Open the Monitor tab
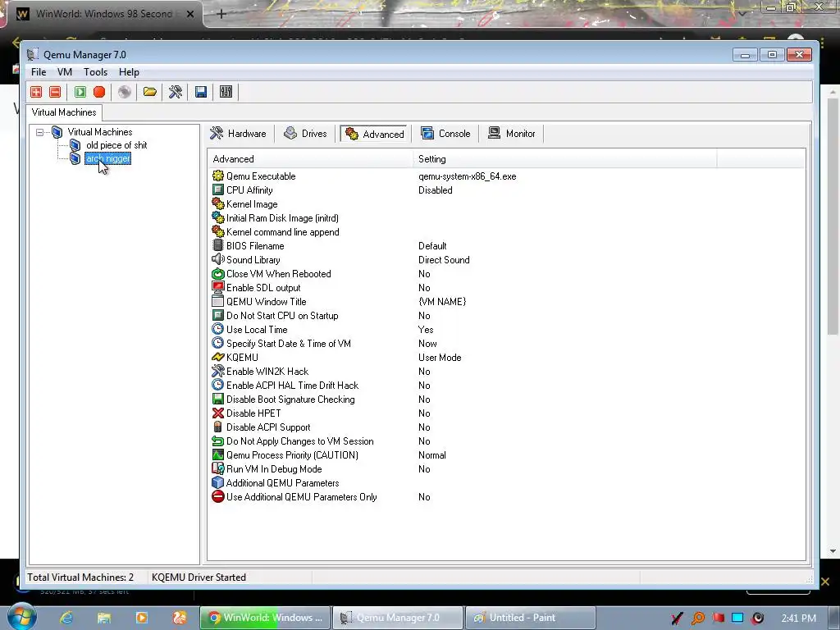The height and width of the screenshot is (630, 840). click(x=512, y=134)
